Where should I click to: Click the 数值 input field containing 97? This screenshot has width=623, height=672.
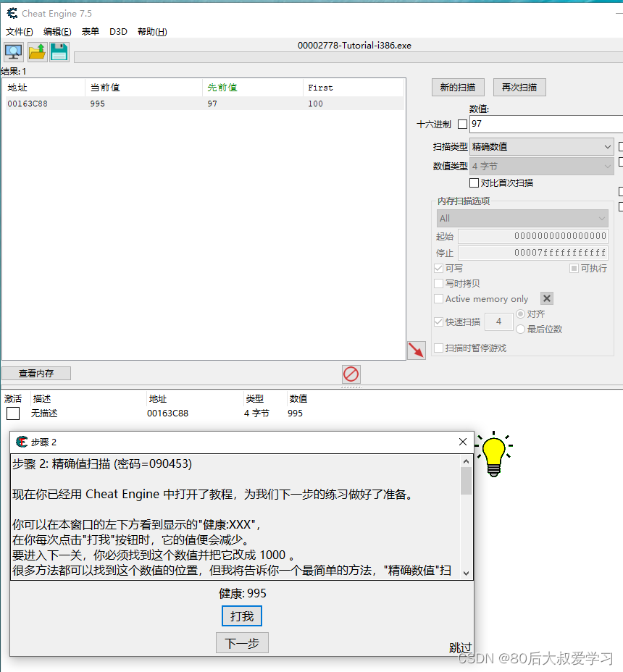tap(546, 124)
